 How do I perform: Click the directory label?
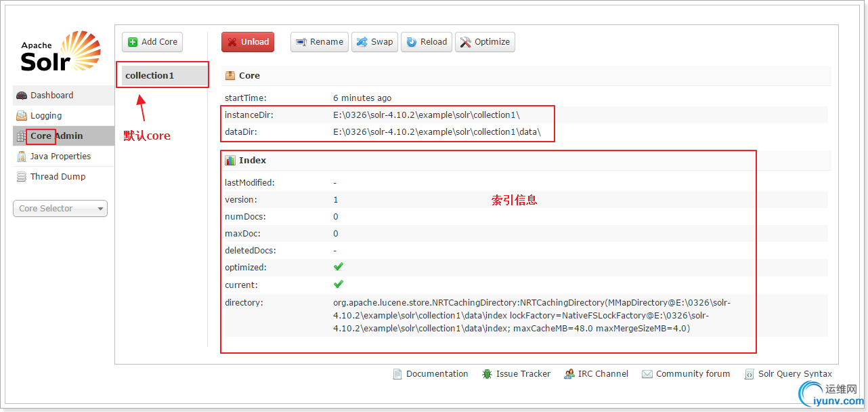coord(244,303)
